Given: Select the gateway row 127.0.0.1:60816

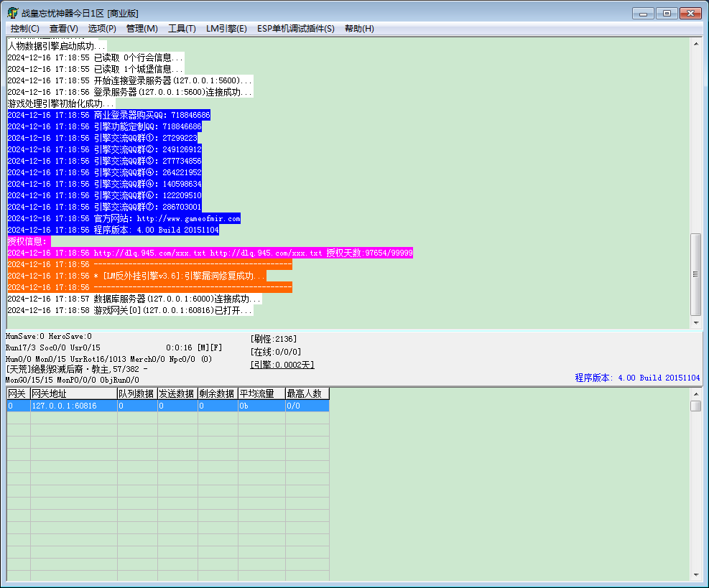Looking at the screenshot, I should pos(168,406).
